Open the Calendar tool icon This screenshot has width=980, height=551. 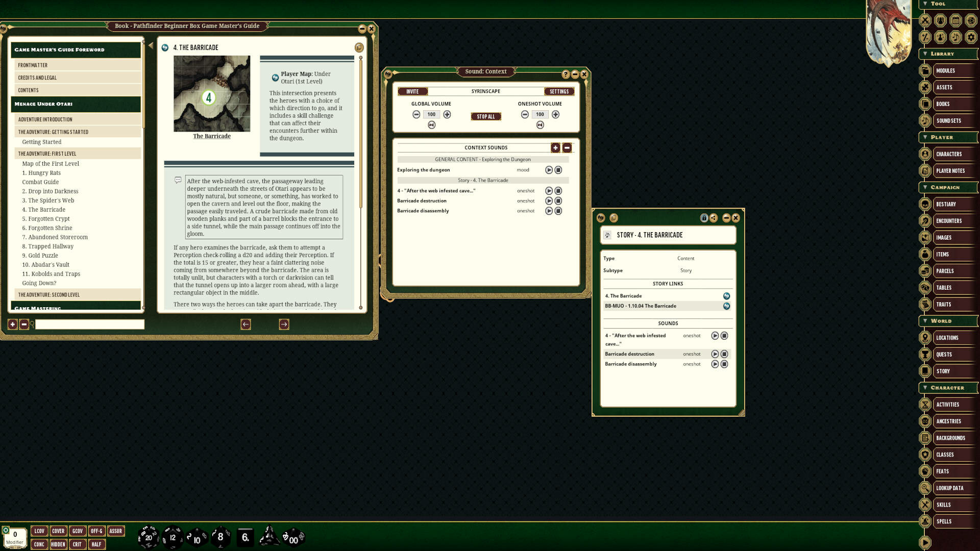click(x=957, y=21)
